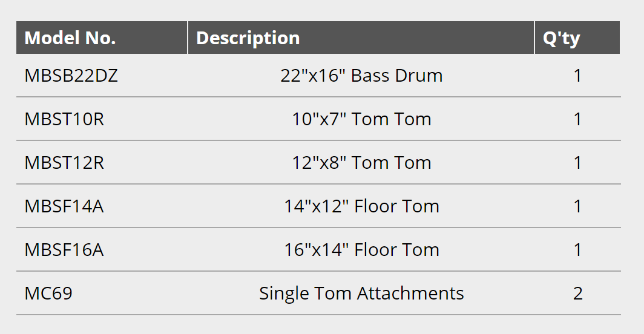Select model number MC69
The width and height of the screenshot is (644, 334).
(48, 293)
